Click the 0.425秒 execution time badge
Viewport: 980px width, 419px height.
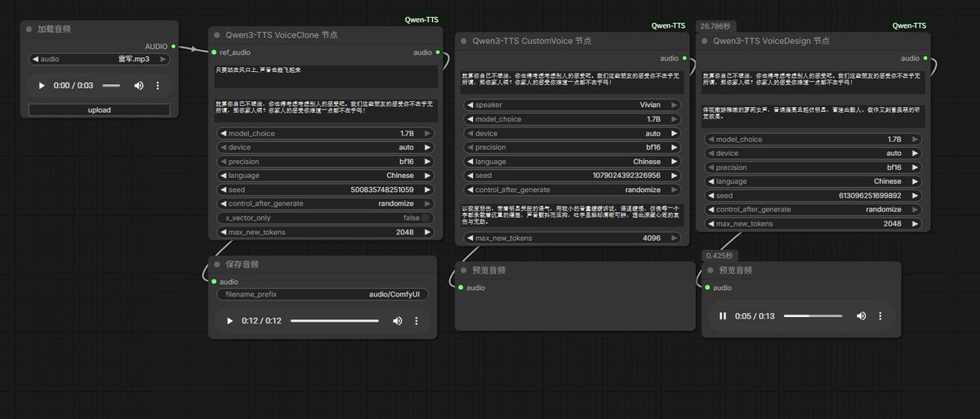click(718, 256)
